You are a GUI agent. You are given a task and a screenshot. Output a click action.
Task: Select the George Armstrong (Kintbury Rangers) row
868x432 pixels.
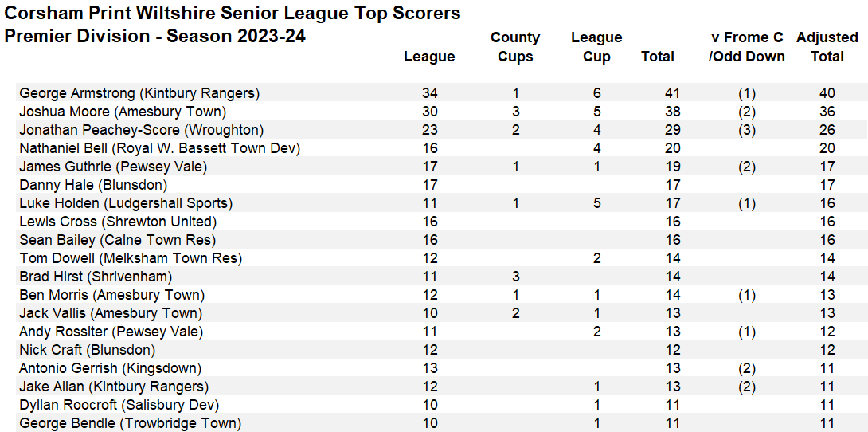(441, 93)
